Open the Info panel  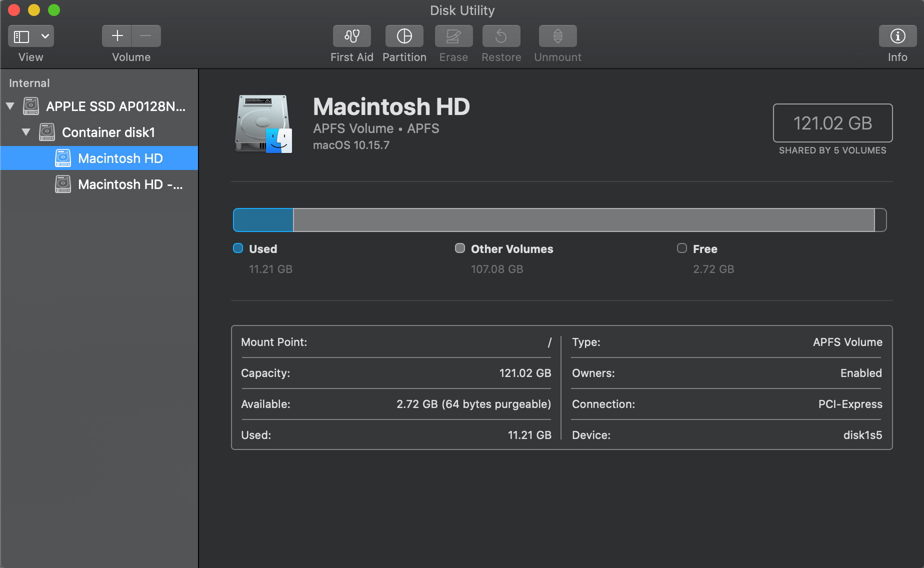(x=897, y=35)
